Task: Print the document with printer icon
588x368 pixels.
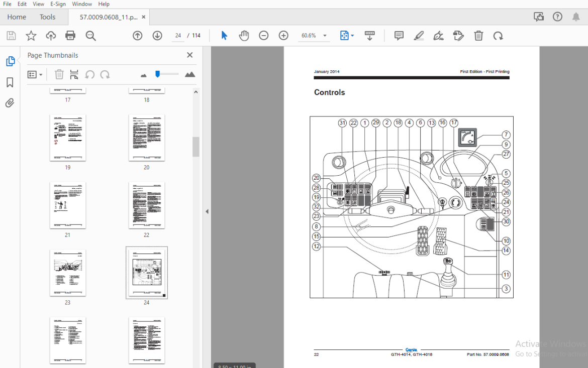Action: pyautogui.click(x=70, y=36)
